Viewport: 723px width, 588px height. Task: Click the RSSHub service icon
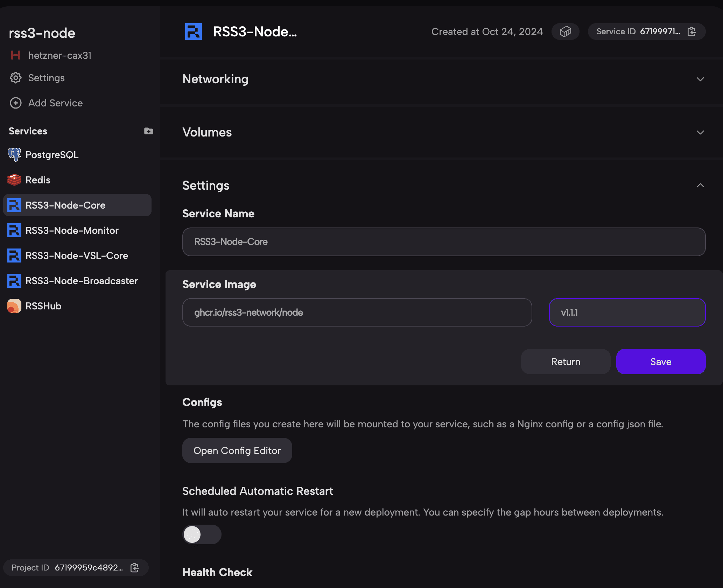14,306
